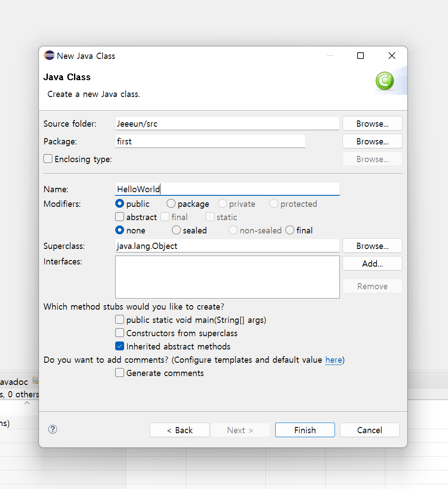The image size is (448, 489).
Task: Check Constructors from superclass
Action: 120,333
